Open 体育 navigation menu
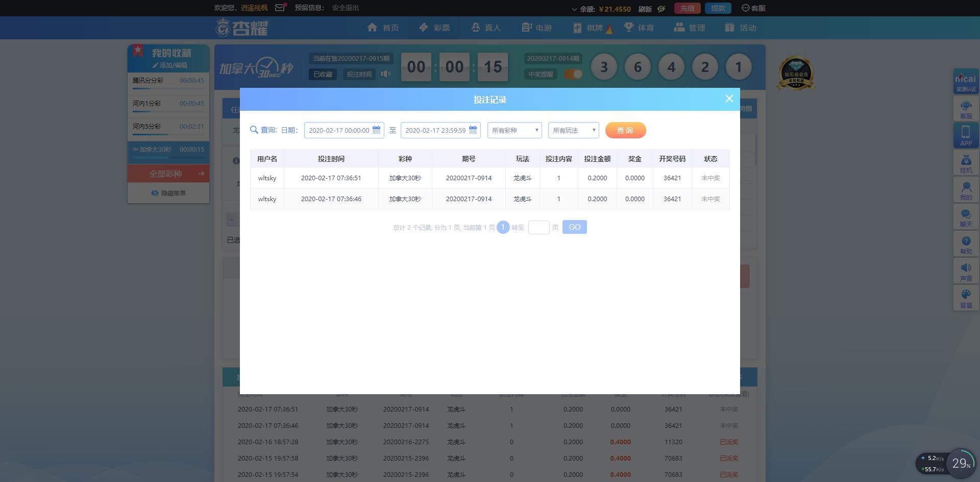The image size is (980, 482). 639,28
